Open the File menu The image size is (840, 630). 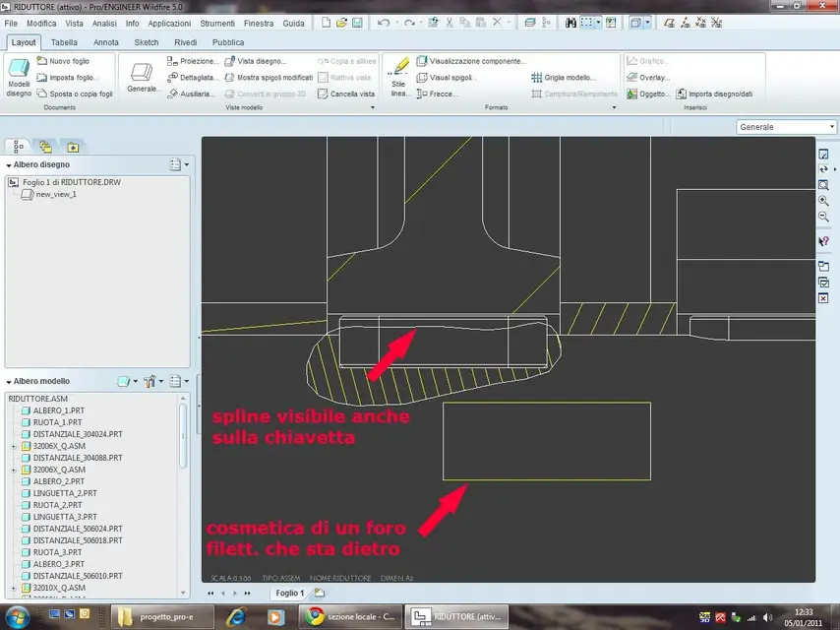(11, 24)
